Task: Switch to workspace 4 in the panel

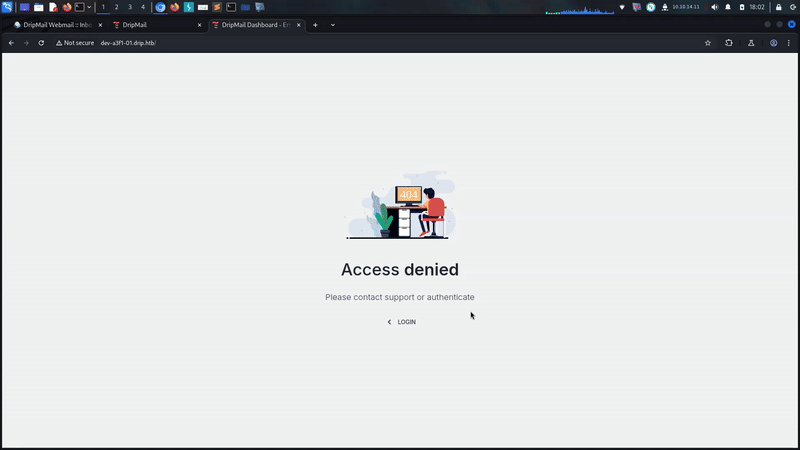Action: tap(143, 7)
